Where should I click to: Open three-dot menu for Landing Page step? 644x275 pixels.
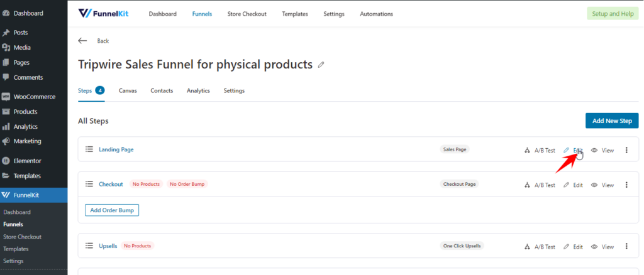[626, 150]
